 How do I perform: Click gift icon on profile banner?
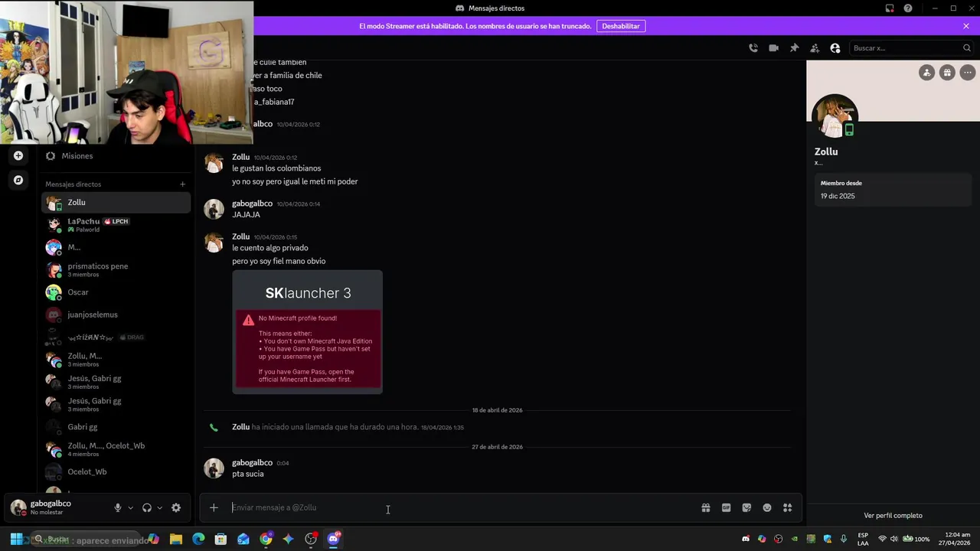pos(947,73)
